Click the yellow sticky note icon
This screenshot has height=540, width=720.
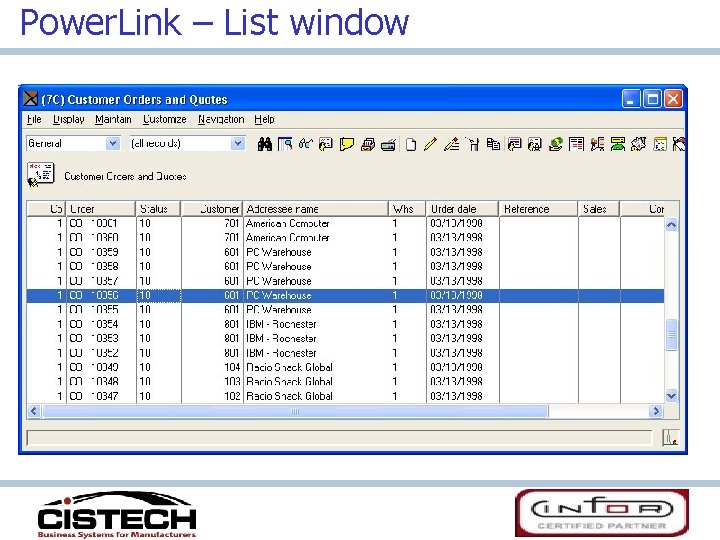click(x=347, y=144)
